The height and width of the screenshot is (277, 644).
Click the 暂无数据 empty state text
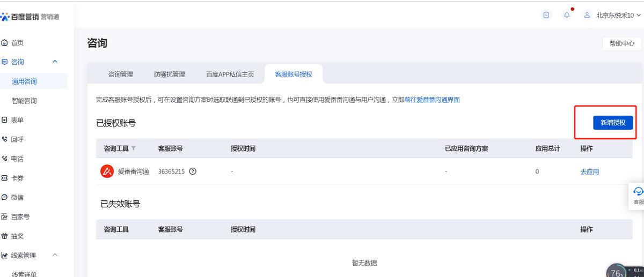click(x=364, y=263)
